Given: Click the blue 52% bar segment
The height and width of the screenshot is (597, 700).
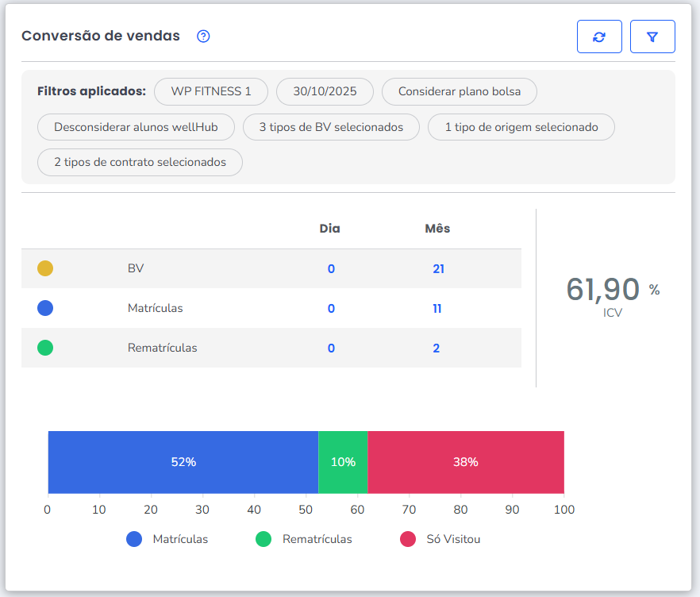Looking at the screenshot, I should [x=183, y=462].
